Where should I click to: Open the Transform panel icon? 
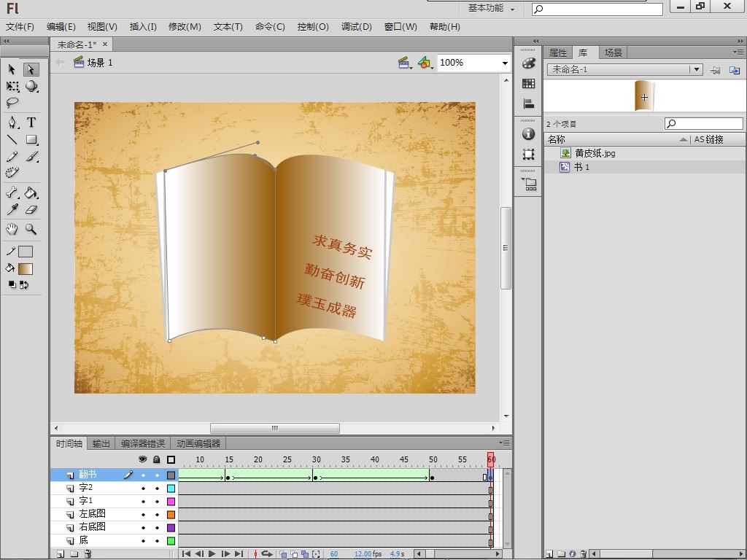pos(528,155)
